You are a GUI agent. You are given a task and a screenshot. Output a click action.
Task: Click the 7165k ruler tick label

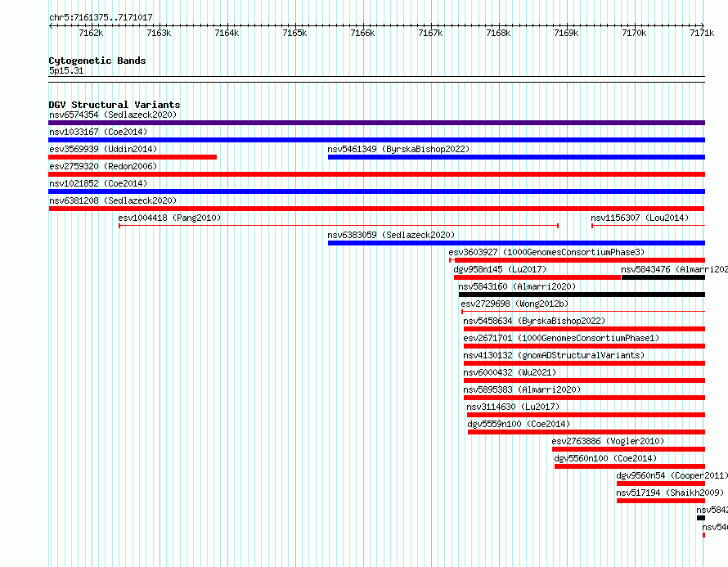[x=294, y=33]
